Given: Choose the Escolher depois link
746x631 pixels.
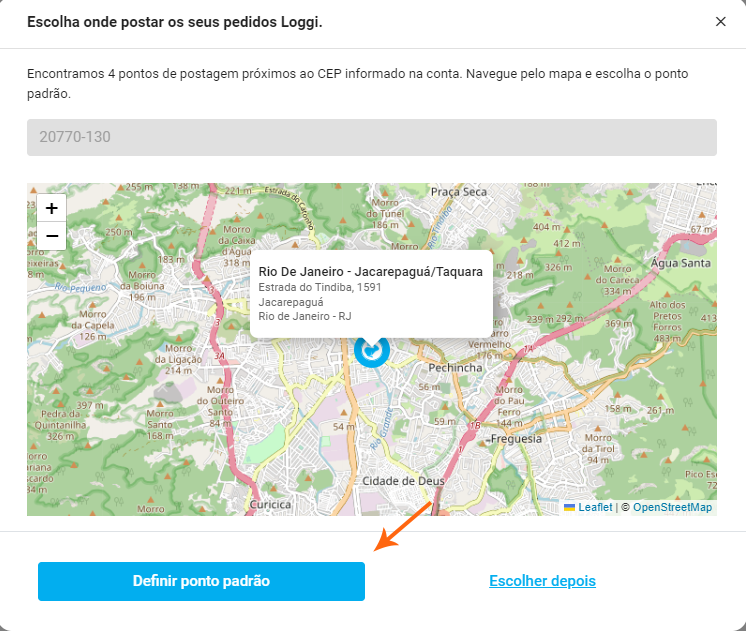Looking at the screenshot, I should point(542,581).
